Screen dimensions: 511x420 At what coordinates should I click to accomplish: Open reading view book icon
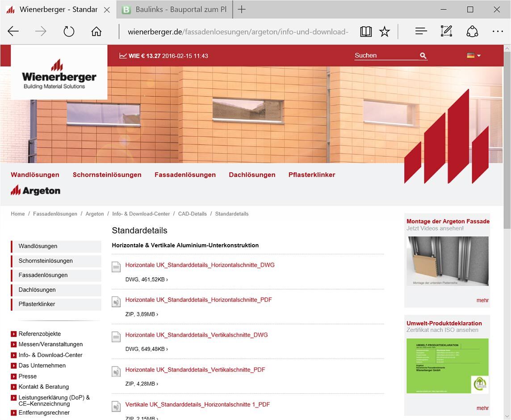[366, 32]
